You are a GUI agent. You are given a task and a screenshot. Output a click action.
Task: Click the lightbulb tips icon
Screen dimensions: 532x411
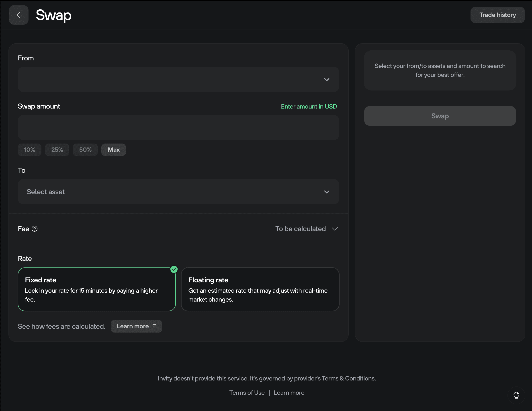[516, 395]
